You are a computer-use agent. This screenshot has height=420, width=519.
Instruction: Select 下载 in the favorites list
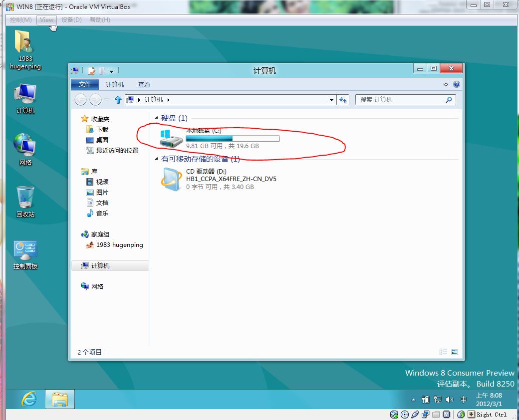[x=102, y=130]
